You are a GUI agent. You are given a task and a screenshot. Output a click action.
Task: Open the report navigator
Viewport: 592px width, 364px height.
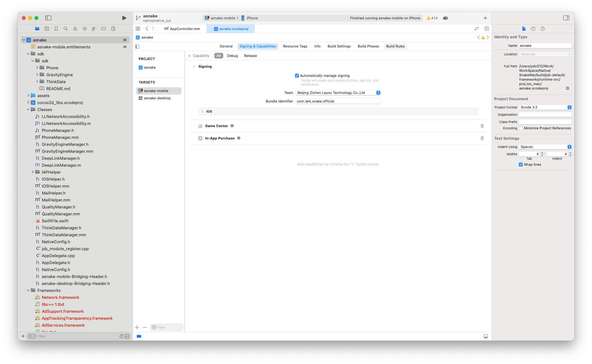pos(113,29)
